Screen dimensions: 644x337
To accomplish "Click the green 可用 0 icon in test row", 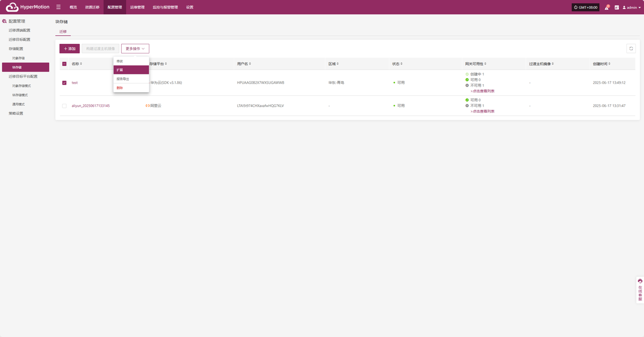I will click(x=467, y=80).
